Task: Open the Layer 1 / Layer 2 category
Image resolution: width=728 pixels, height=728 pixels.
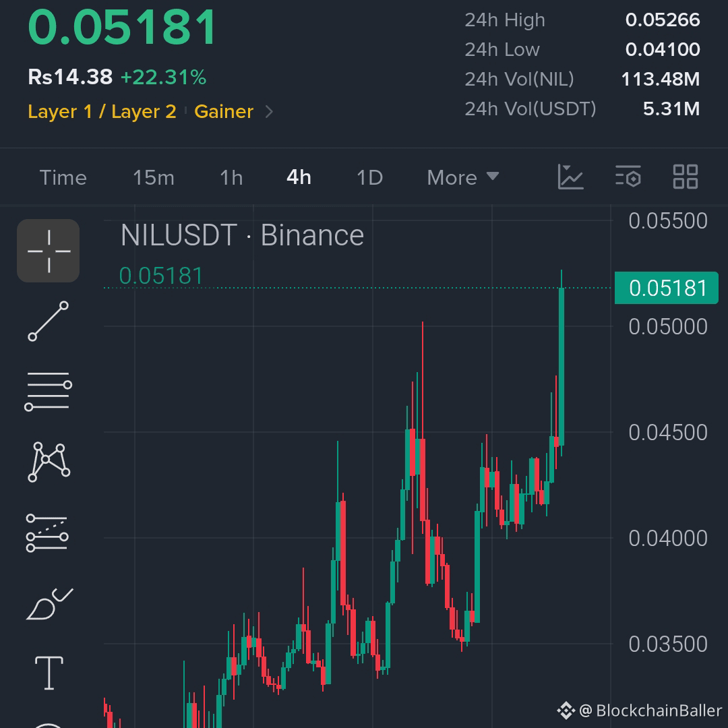Action: tap(102, 111)
